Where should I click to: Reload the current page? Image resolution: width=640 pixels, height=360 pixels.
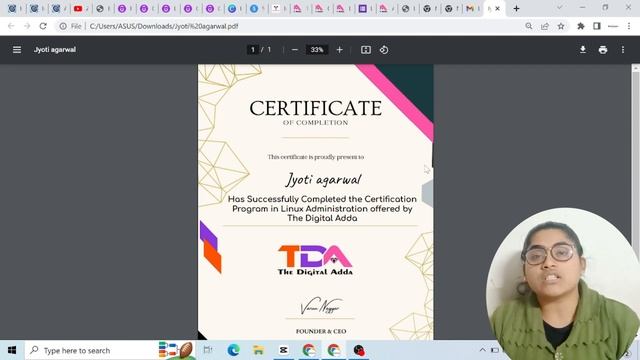click(x=43, y=26)
